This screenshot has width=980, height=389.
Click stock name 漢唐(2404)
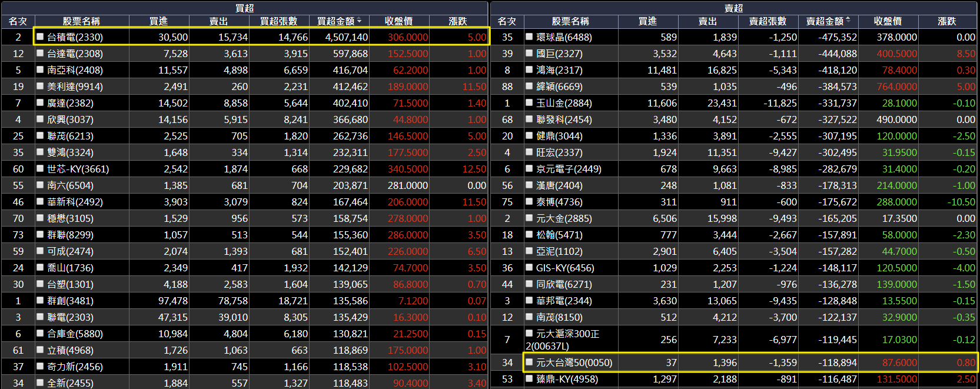[x=559, y=185]
